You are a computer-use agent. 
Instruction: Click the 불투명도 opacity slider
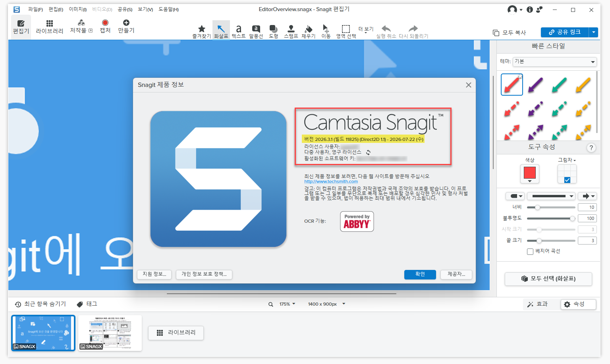pos(551,219)
